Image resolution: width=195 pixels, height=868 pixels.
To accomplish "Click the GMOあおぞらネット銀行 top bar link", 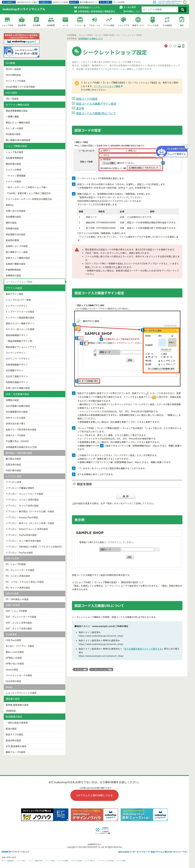I will coord(27,2).
